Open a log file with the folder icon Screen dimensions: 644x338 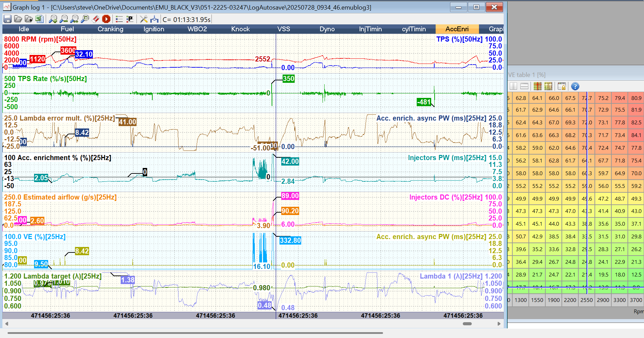(18, 19)
